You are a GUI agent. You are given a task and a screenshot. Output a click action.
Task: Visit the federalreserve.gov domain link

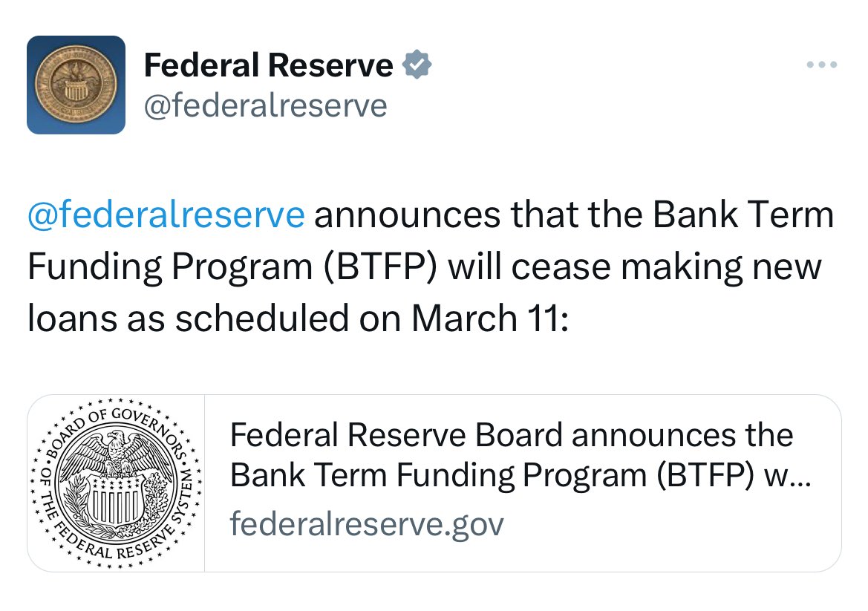click(x=367, y=524)
